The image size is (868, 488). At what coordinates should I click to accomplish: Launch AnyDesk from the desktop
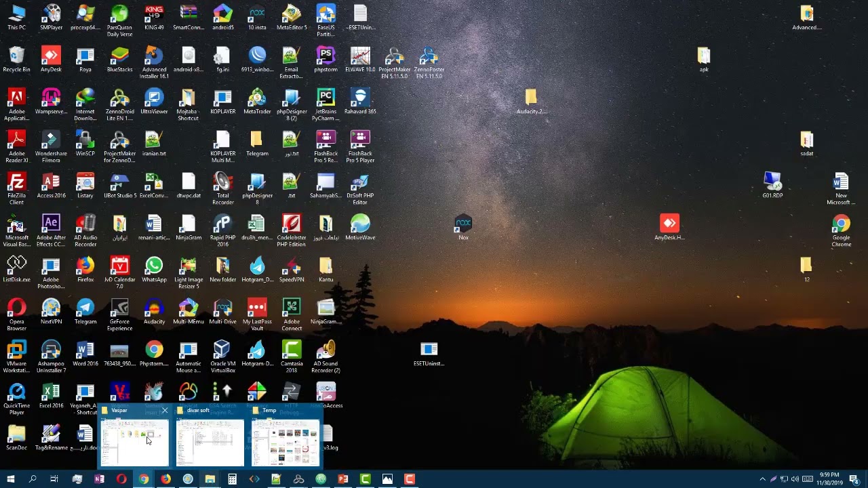pos(51,60)
